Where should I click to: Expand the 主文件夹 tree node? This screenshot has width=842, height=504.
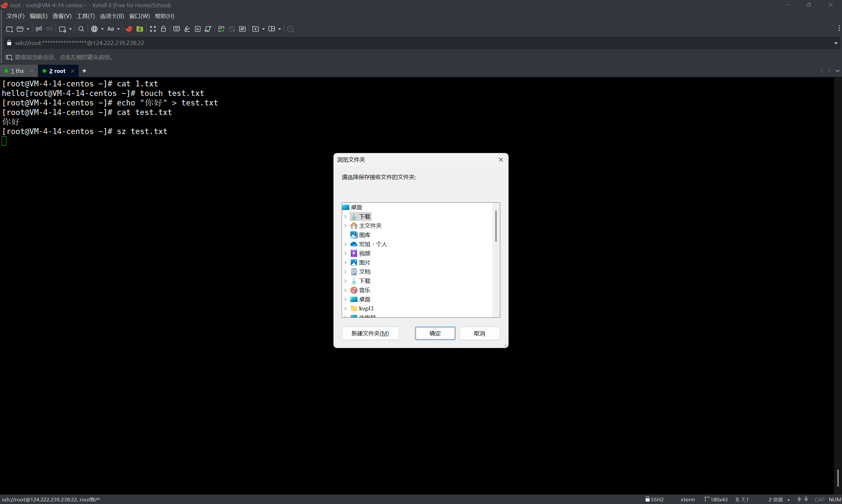tap(345, 226)
